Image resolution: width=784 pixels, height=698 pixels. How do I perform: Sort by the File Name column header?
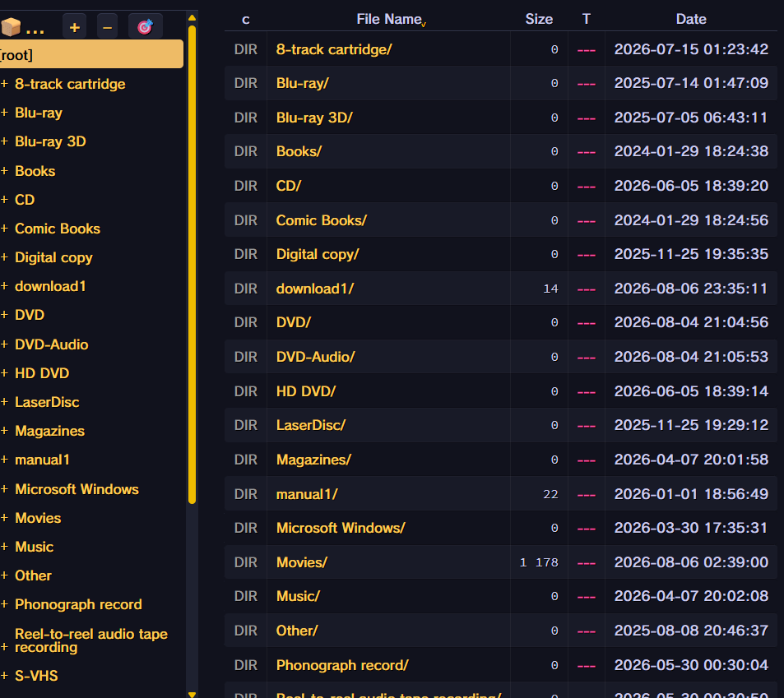(x=389, y=19)
